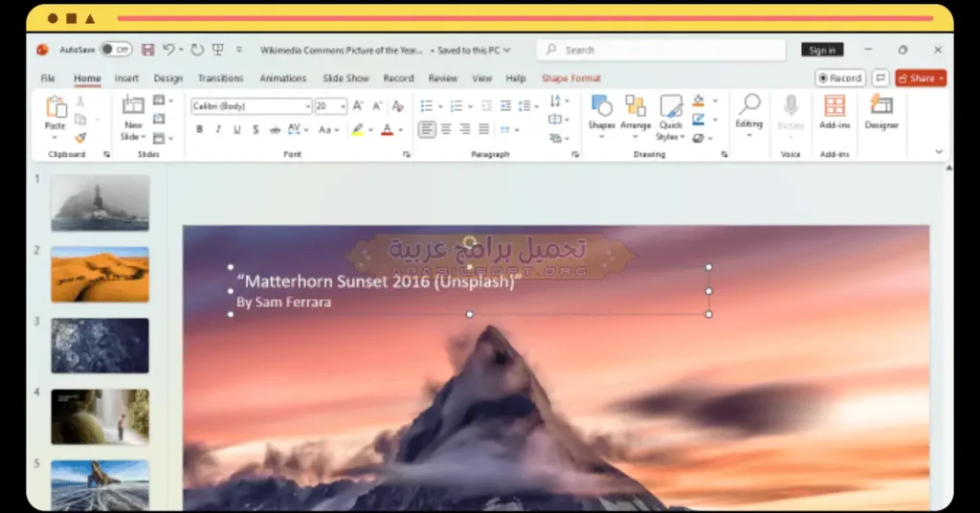The width and height of the screenshot is (980, 513).
Task: Open the Transitions tab
Action: [x=221, y=78]
